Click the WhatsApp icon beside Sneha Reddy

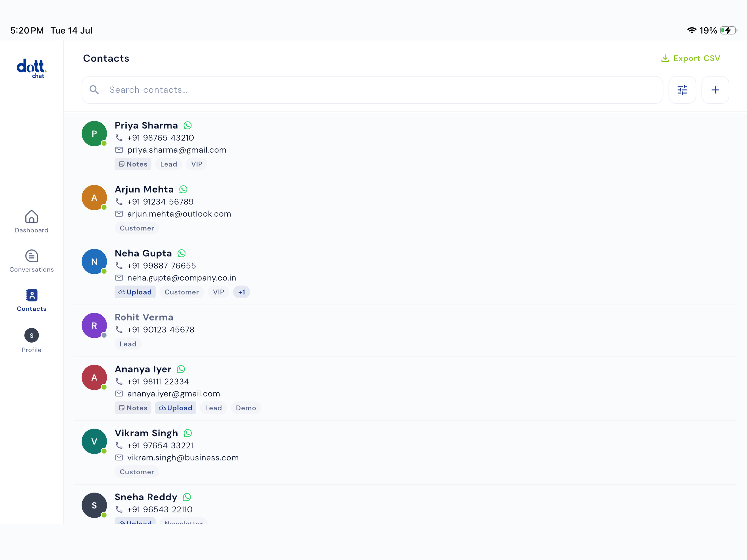(187, 497)
